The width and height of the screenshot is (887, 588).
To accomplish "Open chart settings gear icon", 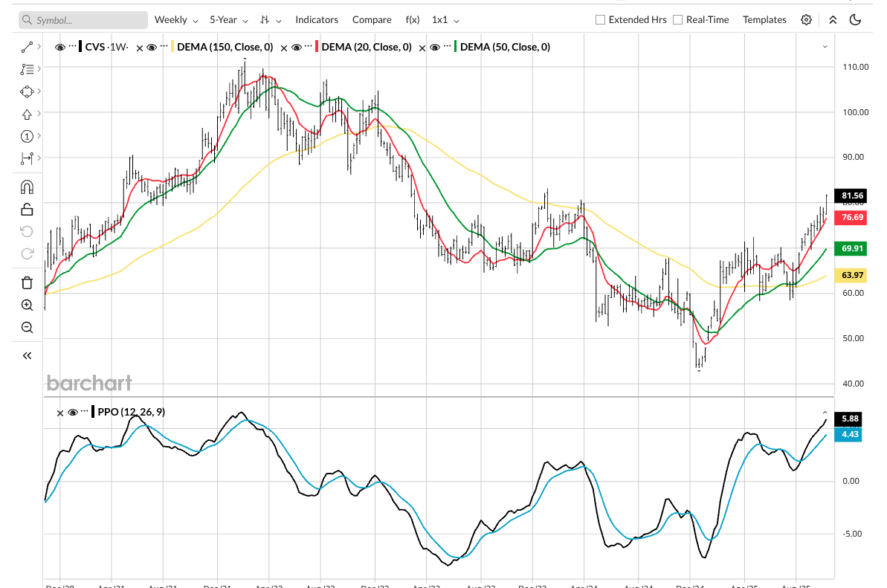I will [806, 20].
